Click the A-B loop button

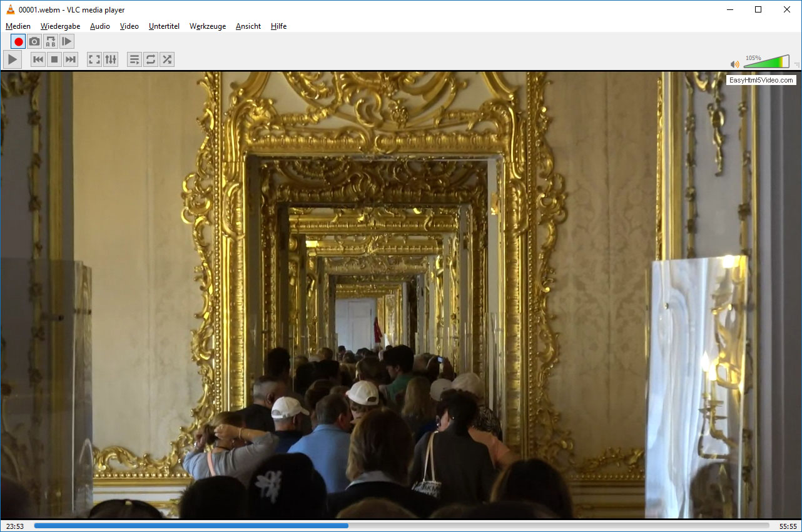(51, 42)
